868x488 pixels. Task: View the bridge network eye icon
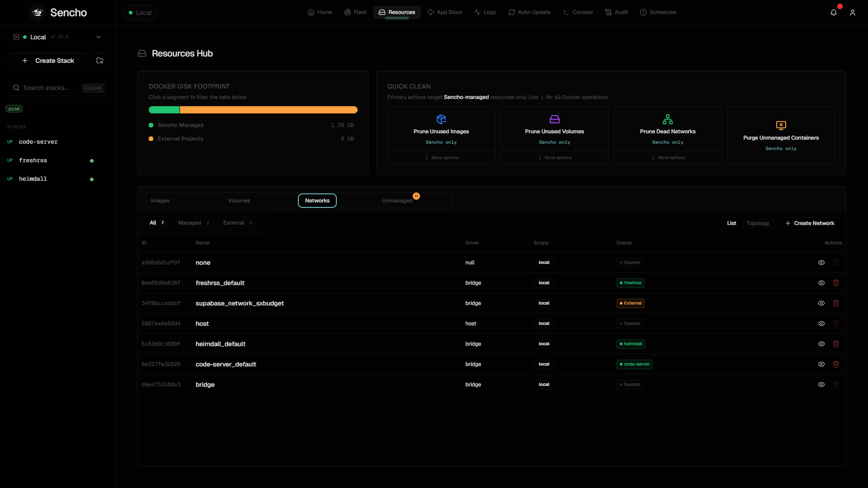pyautogui.click(x=821, y=385)
